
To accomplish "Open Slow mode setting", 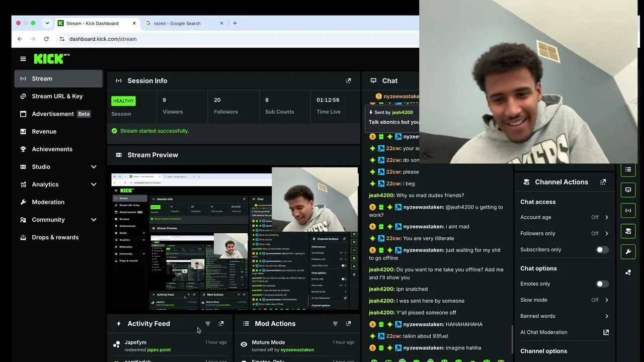I will pos(565,300).
